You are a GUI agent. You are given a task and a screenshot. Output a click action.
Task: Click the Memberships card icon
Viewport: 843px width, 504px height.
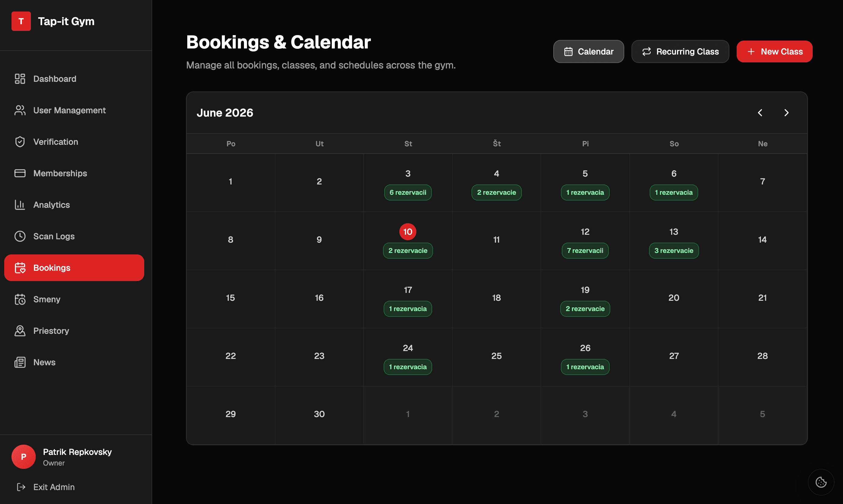pos(20,173)
